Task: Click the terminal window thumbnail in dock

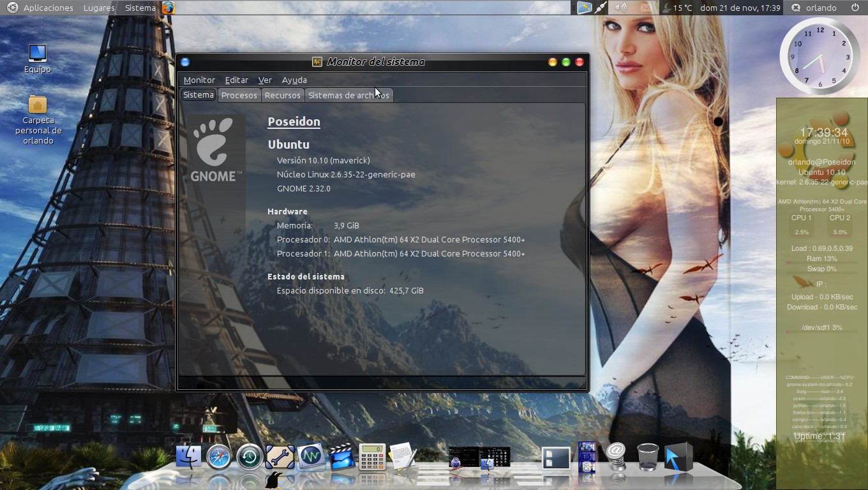Action: click(464, 457)
